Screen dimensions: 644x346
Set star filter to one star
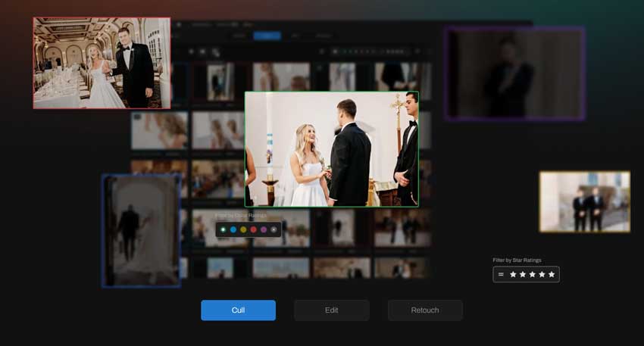(x=513, y=274)
